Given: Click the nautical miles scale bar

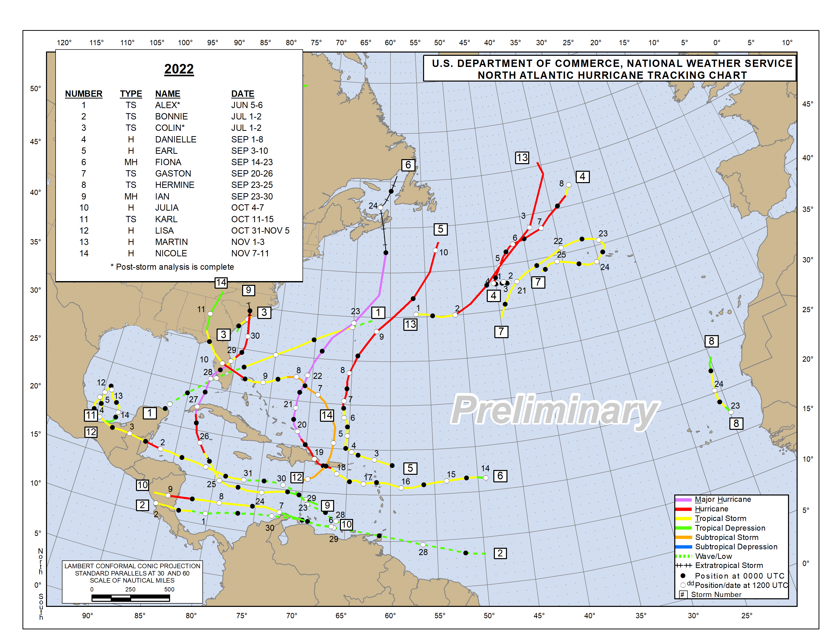Looking at the screenshot, I should tap(131, 598).
